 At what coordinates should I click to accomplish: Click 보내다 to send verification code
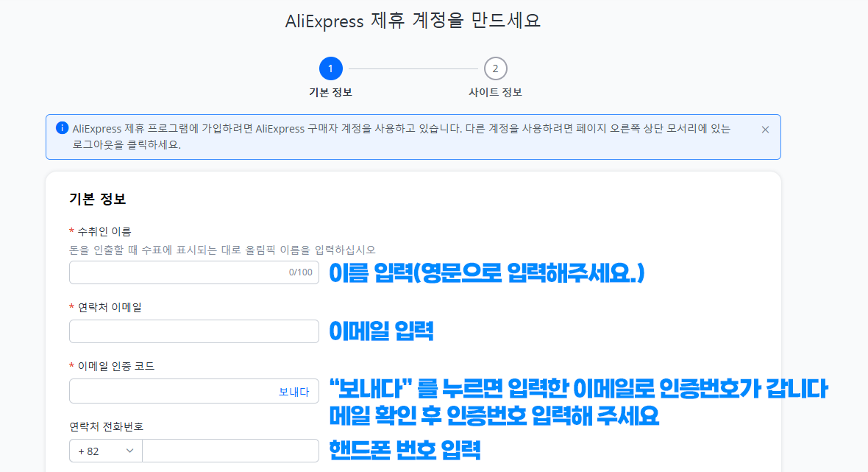[x=294, y=392]
